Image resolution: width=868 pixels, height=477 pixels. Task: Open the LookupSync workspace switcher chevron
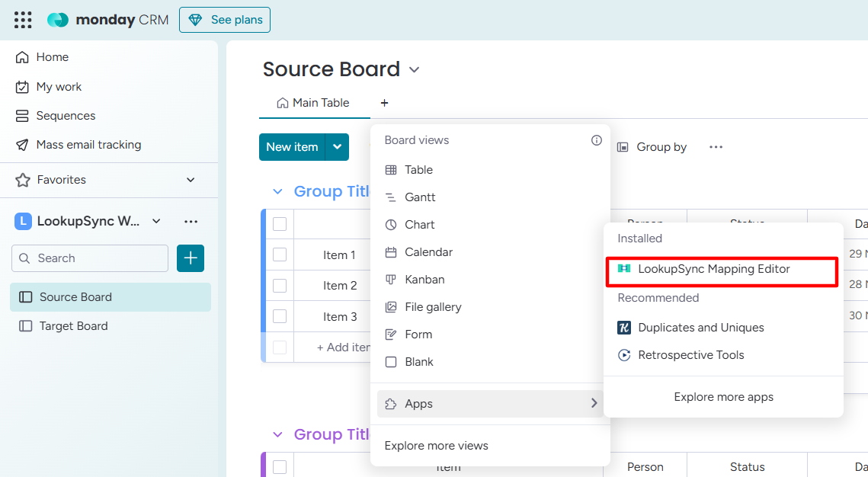pyautogui.click(x=157, y=221)
